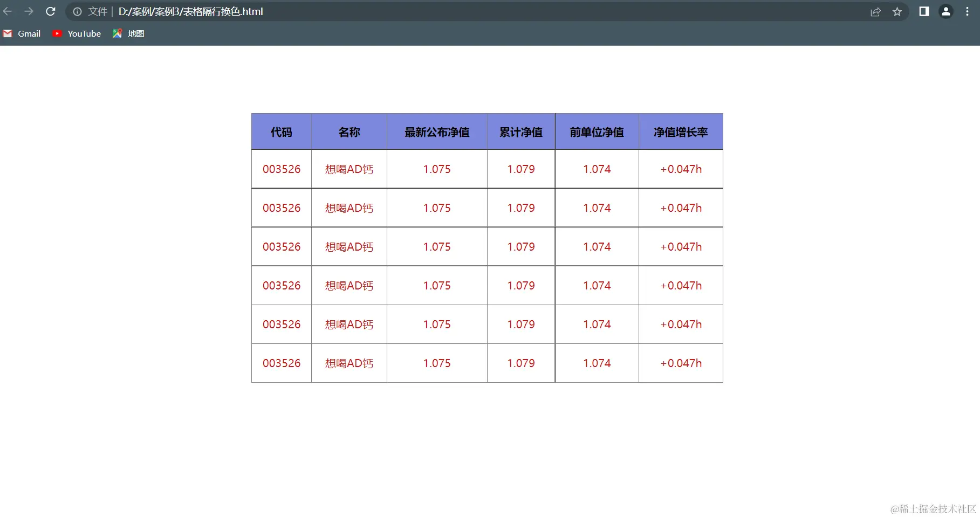Click the 最新公布净值 column header
Viewport: 980px width, 518px height.
[x=437, y=132]
